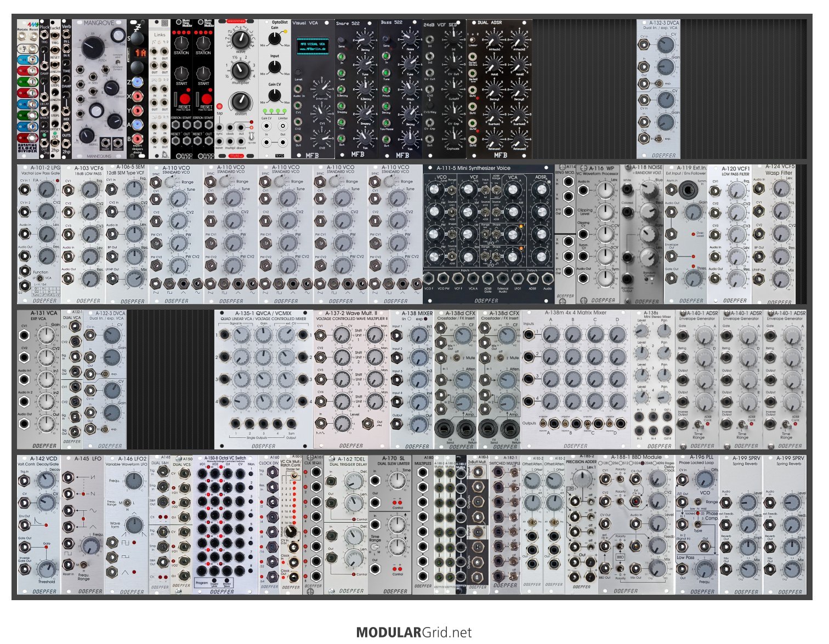The image size is (829, 644).
Task: Click the Sum Output jack on A-135-1
Action: [x=292, y=423]
